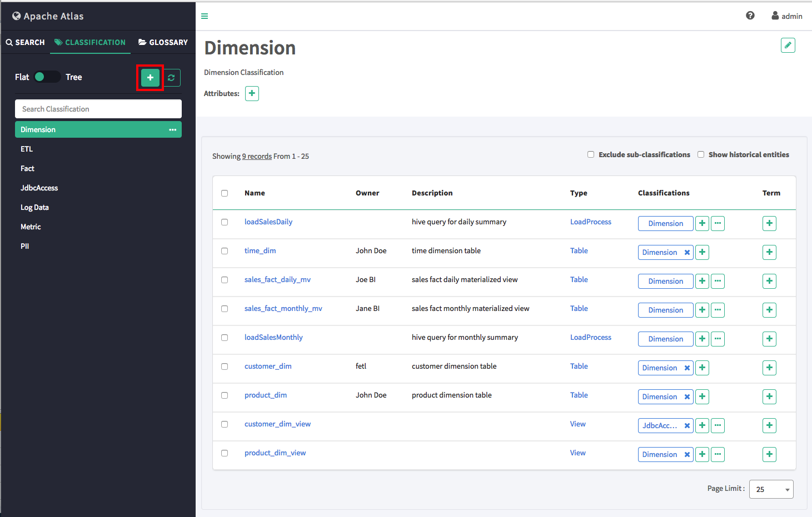Check the sales_fact_daily_mv row checkbox
The height and width of the screenshot is (517, 812).
pos(225,280)
